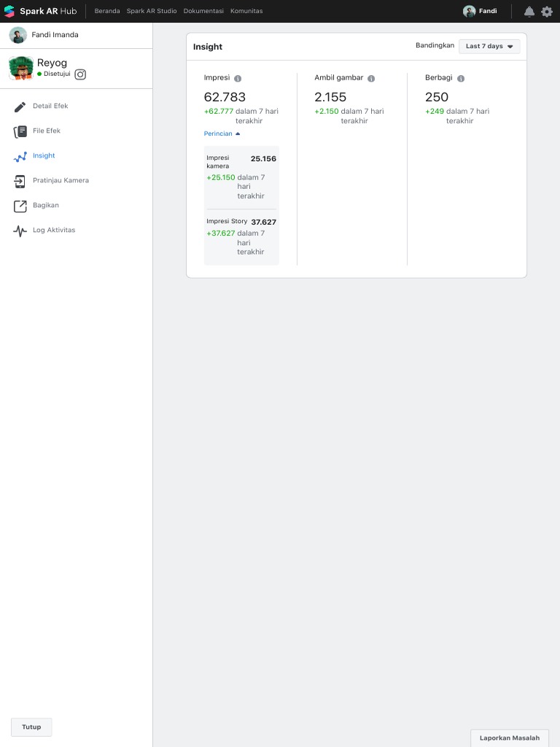Show info for Ambil gambar metric

(x=371, y=78)
